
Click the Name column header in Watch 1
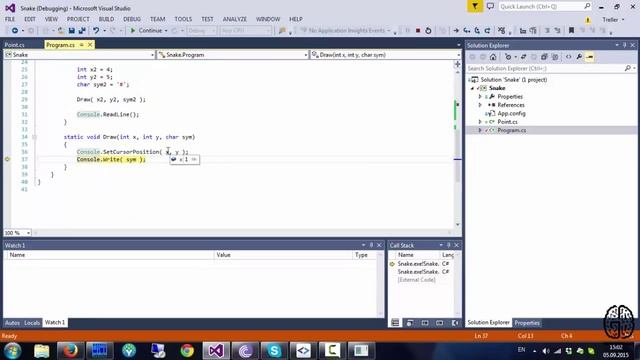(110, 255)
